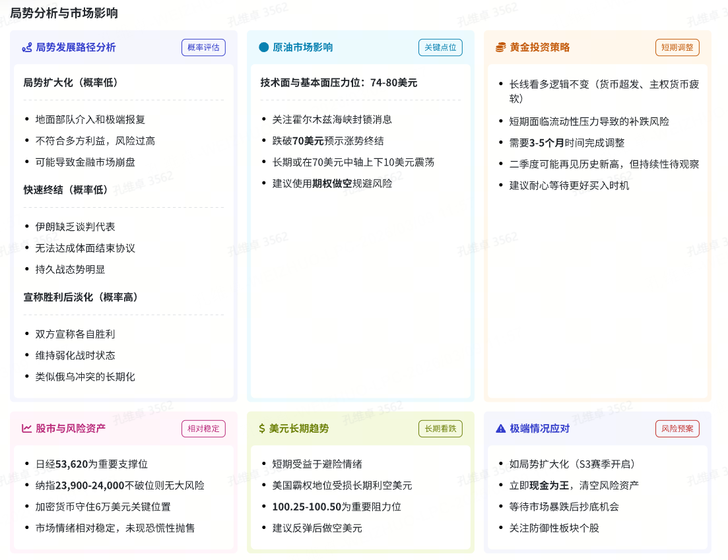Click the subheading 局势扩大化（概率低）
728x560 pixels.
70,82
